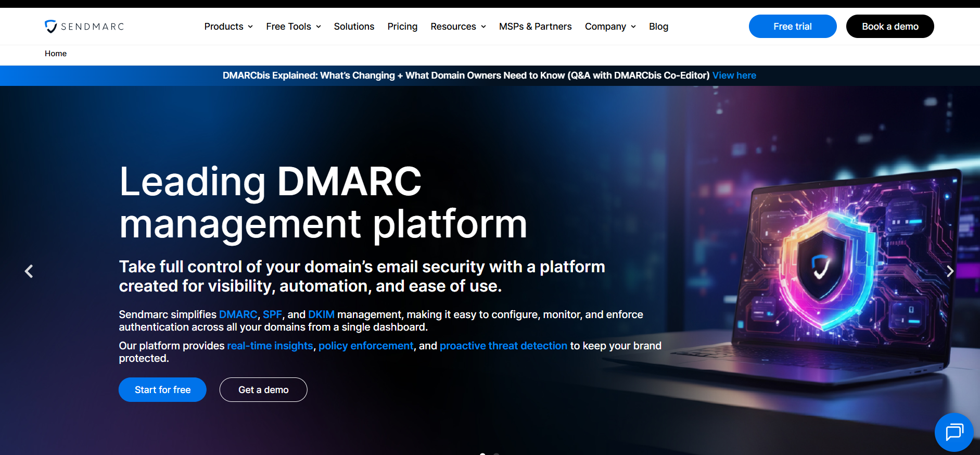Advance to the next carousel slide
The image size is (980, 455).
[950, 271]
